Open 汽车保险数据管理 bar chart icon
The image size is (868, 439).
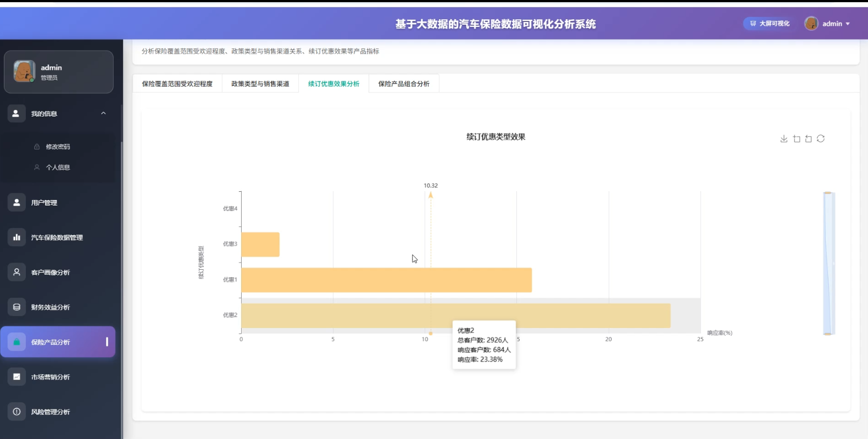tap(16, 237)
